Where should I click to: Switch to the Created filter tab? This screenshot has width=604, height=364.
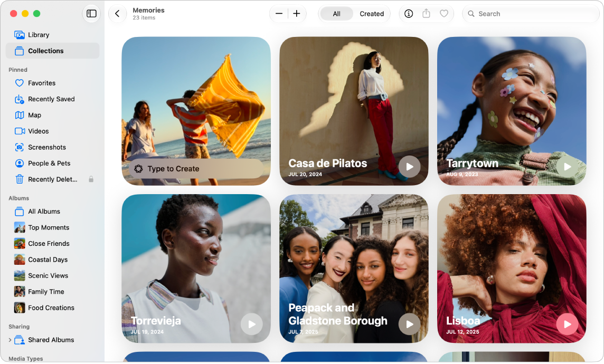coord(372,14)
